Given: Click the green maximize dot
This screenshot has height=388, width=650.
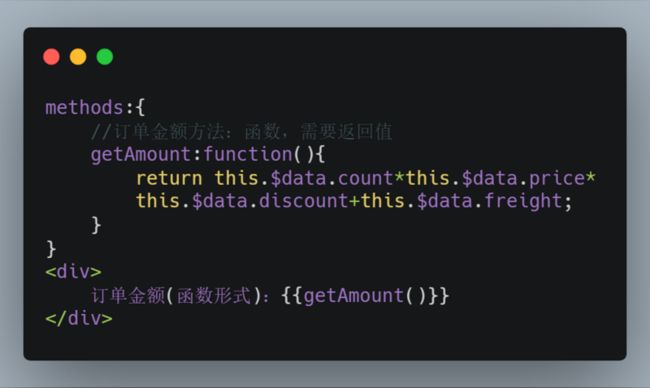Looking at the screenshot, I should 105,57.
